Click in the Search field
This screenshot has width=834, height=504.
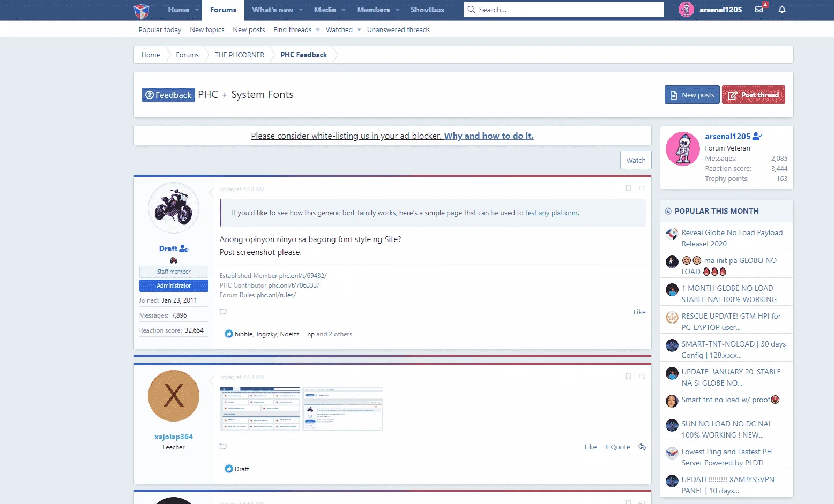(x=564, y=10)
